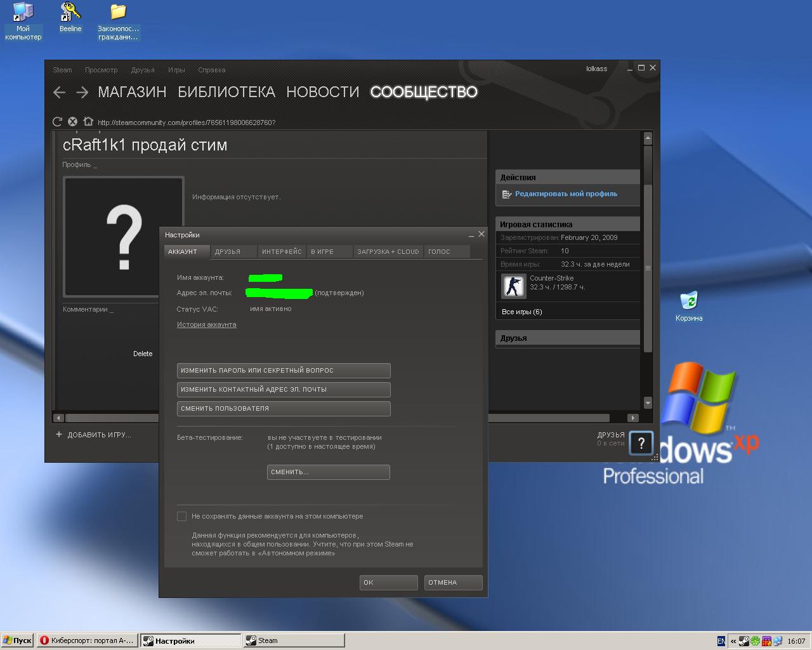This screenshot has height=650, width=812.
Task: Open the friends avatar question-mark box
Action: point(641,444)
